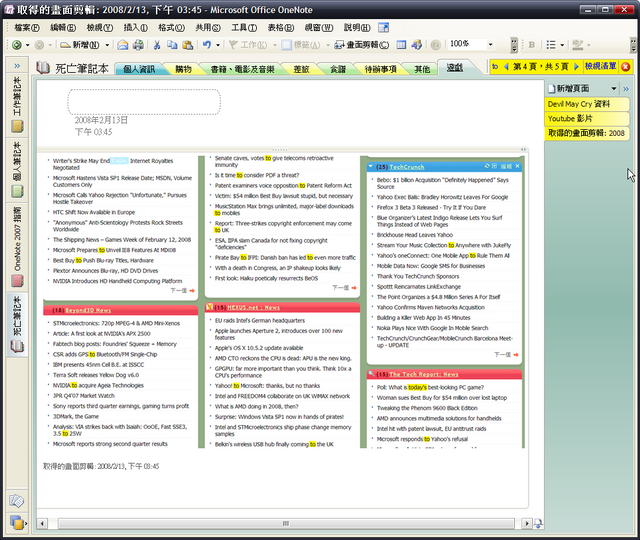Click the 畫面剪輯(C) screen clipping button
Screen dimensions: 640x540
(362, 45)
